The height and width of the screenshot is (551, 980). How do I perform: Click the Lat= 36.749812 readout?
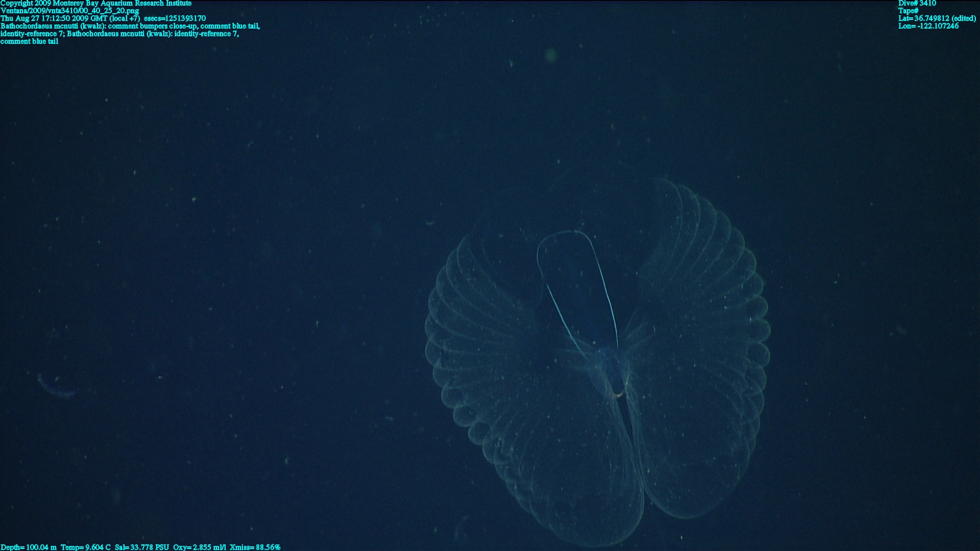(x=937, y=18)
